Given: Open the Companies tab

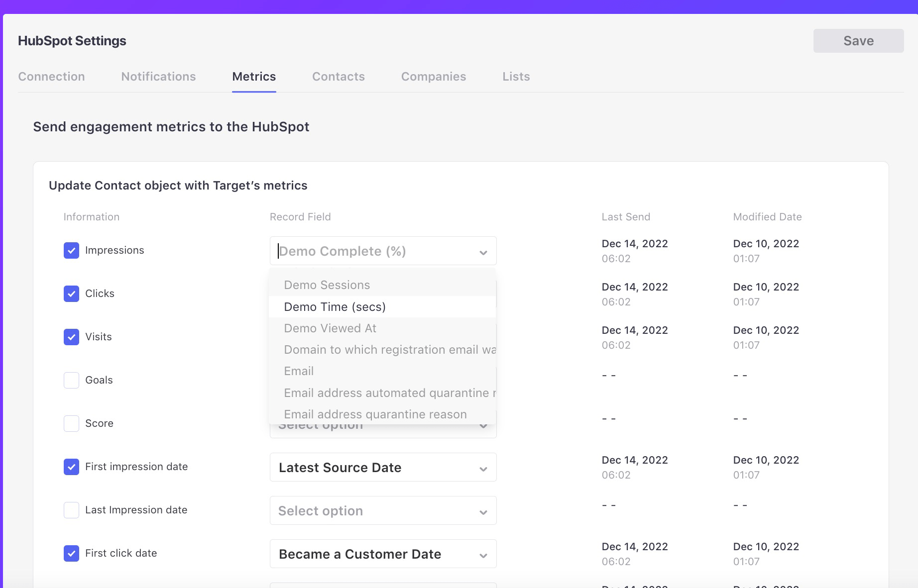Looking at the screenshot, I should (433, 77).
